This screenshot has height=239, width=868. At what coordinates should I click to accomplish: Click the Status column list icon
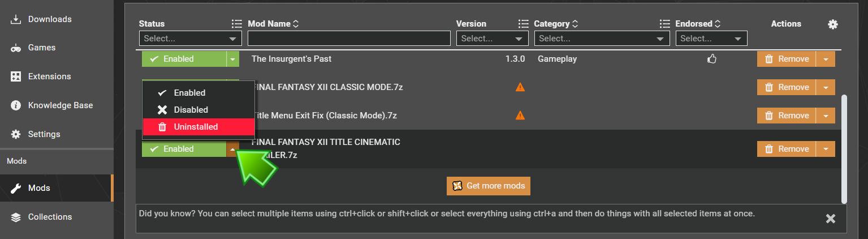[237, 24]
